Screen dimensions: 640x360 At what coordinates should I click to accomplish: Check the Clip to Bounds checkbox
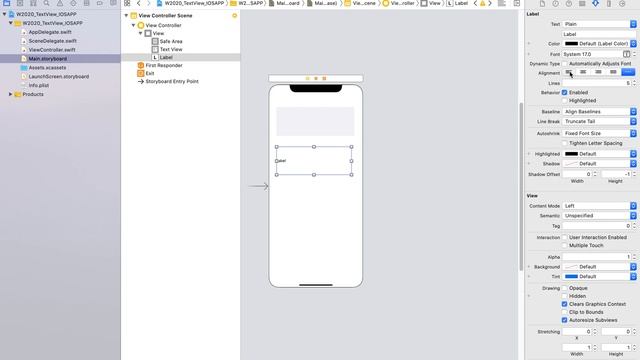pos(565,312)
